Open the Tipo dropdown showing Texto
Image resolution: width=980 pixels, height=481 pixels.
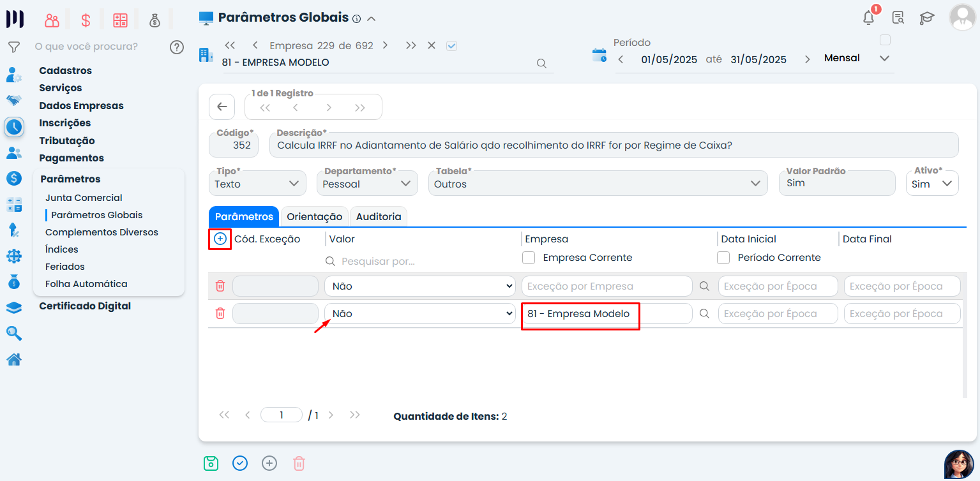(257, 183)
